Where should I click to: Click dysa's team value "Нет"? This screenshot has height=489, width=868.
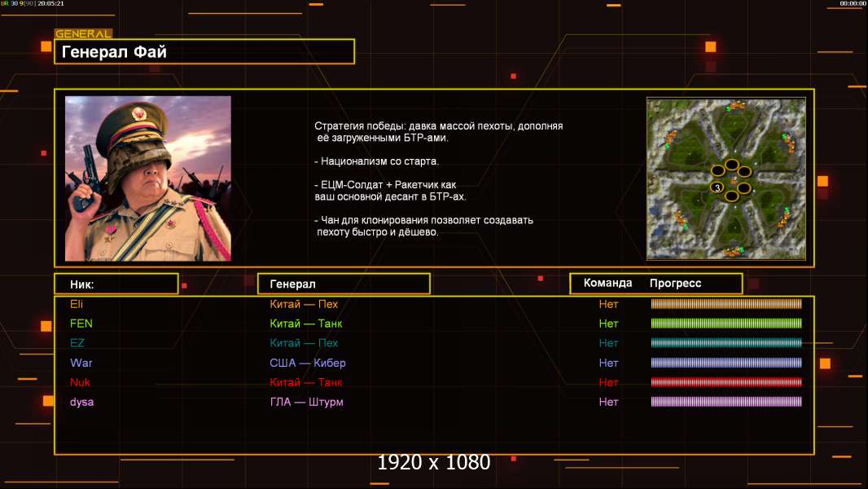(x=608, y=402)
